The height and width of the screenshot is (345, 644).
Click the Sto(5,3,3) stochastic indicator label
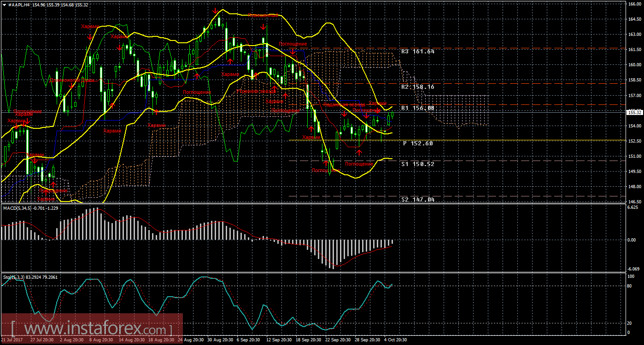coord(13,277)
